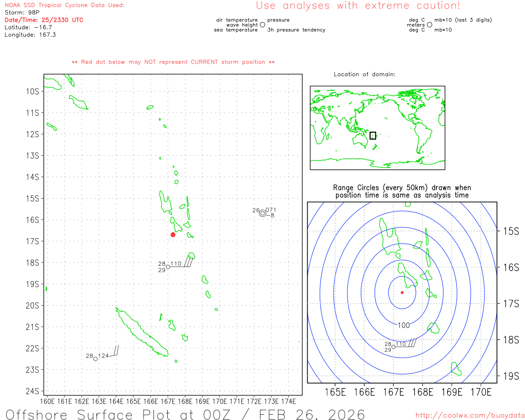Click '165E' label under range circles map

tap(335, 392)
